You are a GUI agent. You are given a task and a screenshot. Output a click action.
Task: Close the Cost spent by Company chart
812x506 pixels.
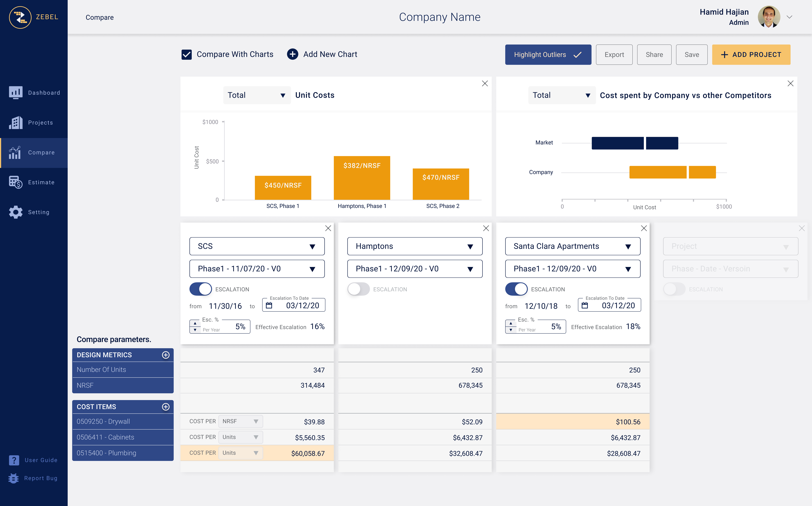pyautogui.click(x=790, y=84)
